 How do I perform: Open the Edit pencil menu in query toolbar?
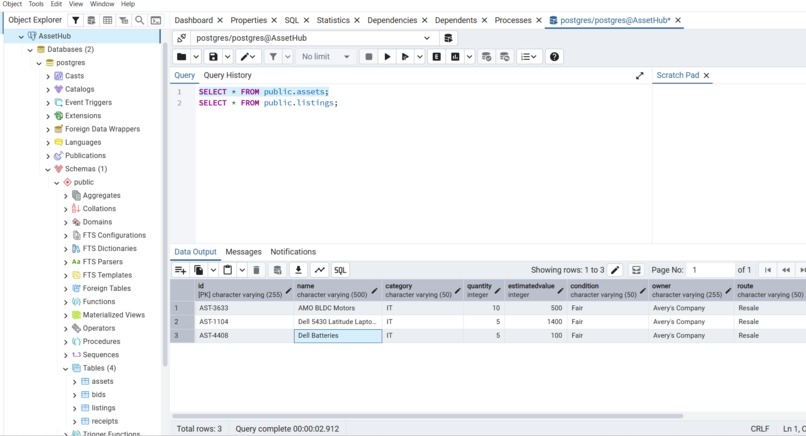(x=248, y=57)
